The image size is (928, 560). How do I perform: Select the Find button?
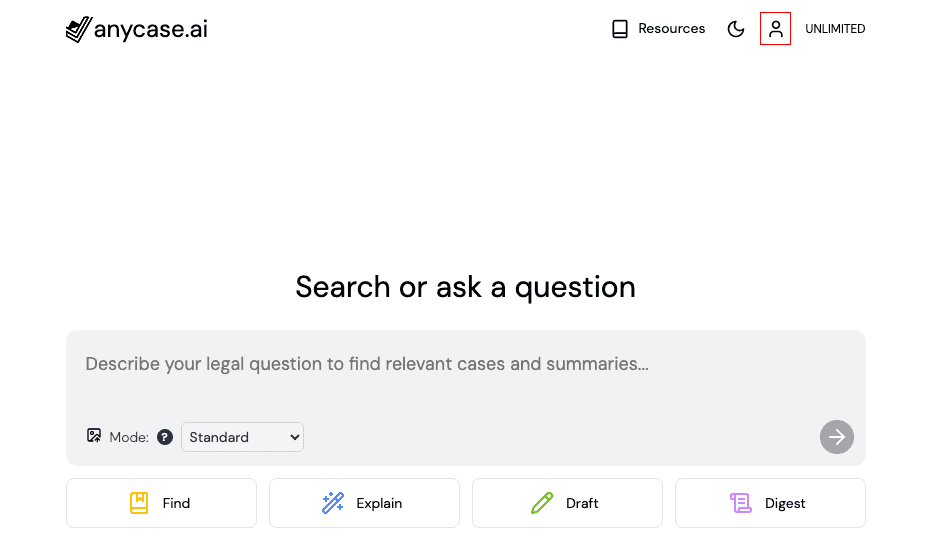click(x=162, y=503)
